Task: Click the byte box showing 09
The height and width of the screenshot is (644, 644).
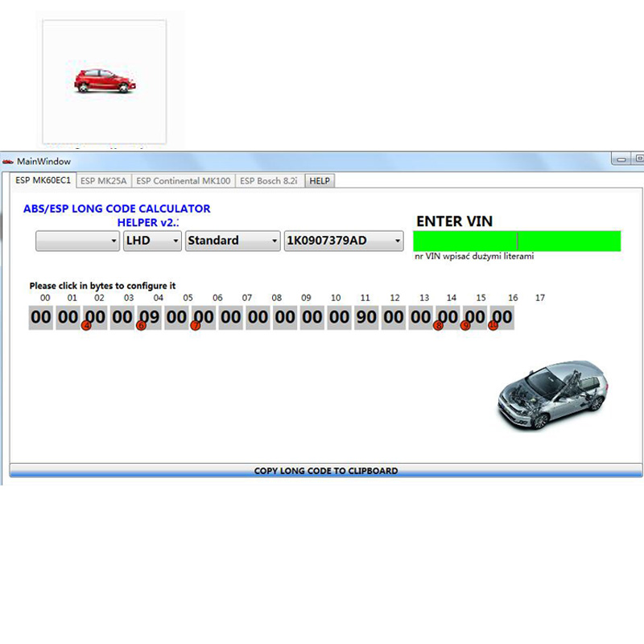Action: (150, 317)
